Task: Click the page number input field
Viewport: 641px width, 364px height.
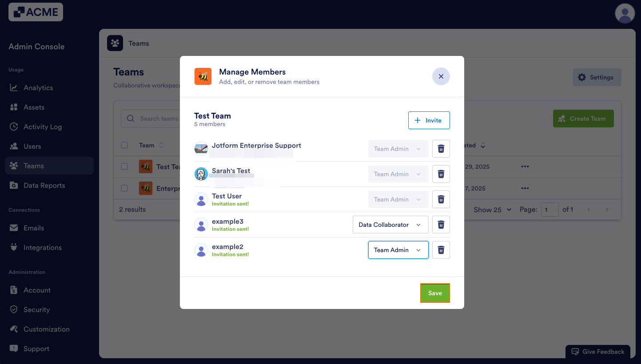Action: click(x=549, y=210)
